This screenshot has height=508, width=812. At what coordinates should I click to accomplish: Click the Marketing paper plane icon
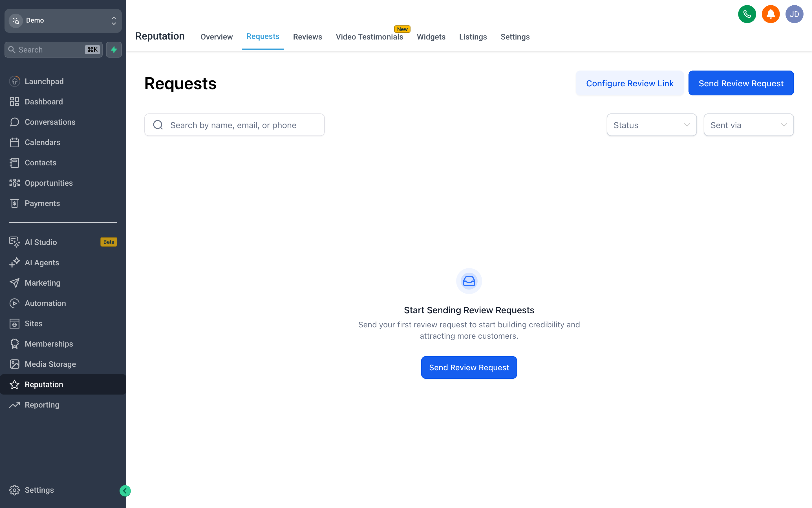[14, 283]
